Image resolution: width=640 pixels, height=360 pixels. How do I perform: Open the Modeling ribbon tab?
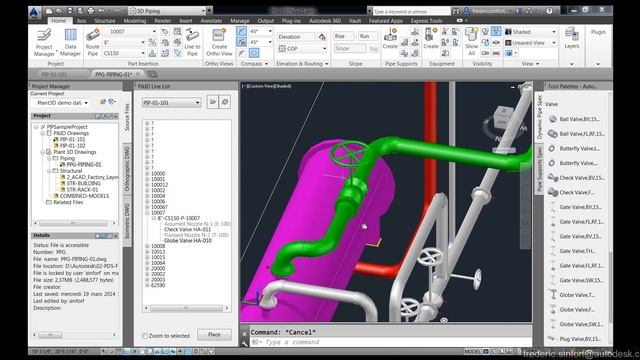tap(135, 21)
